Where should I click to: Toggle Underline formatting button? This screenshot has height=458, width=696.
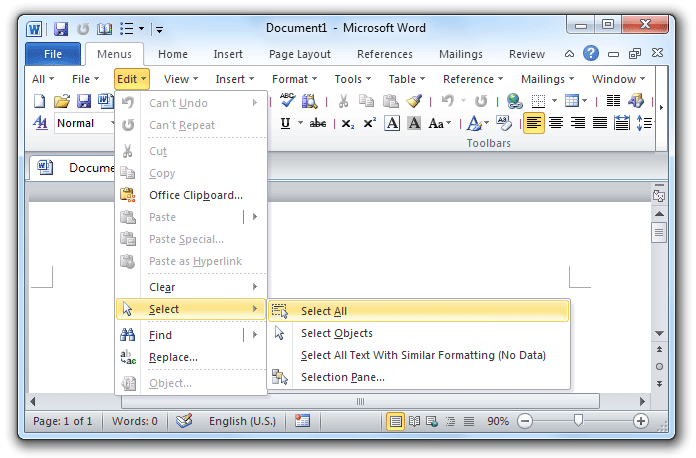click(286, 123)
